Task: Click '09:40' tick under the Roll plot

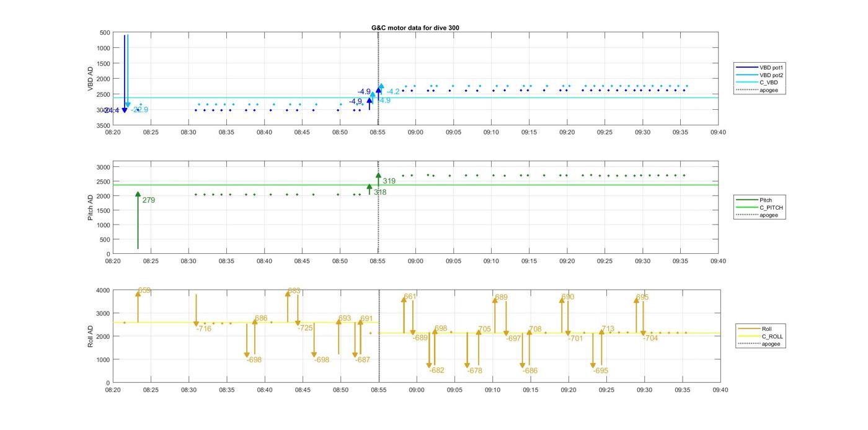Action: (x=720, y=390)
